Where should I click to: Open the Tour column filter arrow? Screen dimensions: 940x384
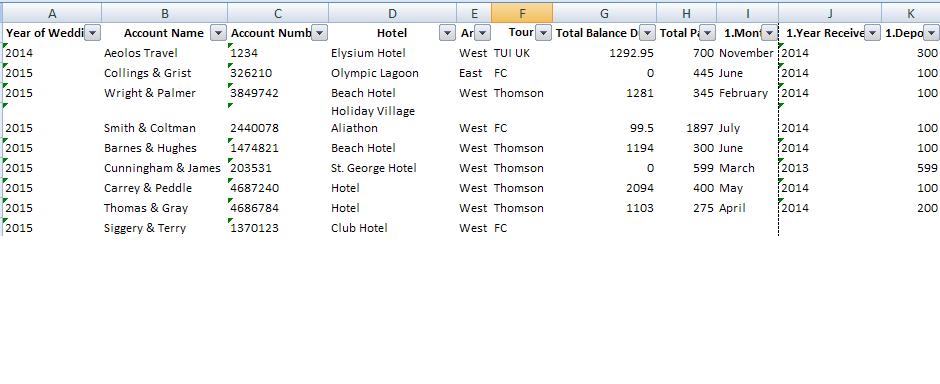pyautogui.click(x=543, y=33)
